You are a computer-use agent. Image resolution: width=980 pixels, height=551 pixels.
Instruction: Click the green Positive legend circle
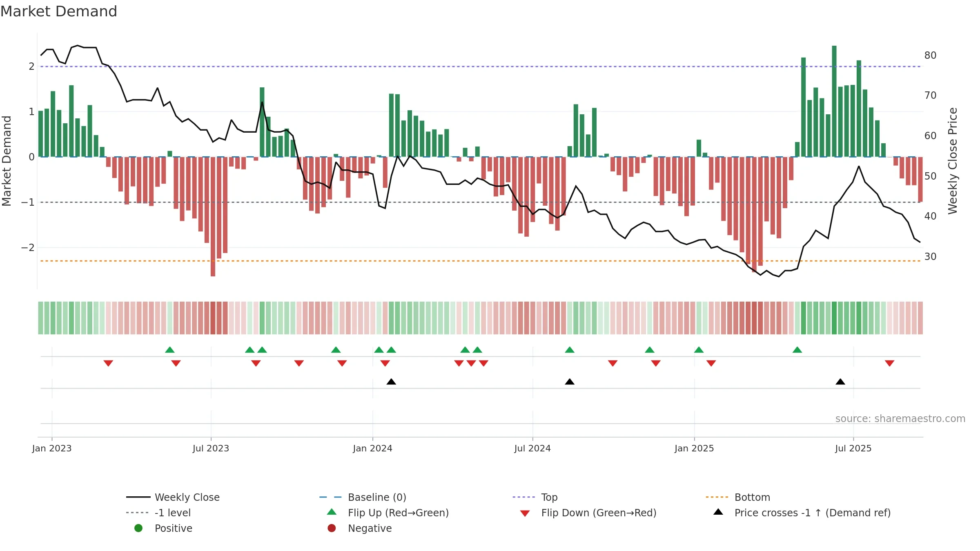[x=138, y=528]
